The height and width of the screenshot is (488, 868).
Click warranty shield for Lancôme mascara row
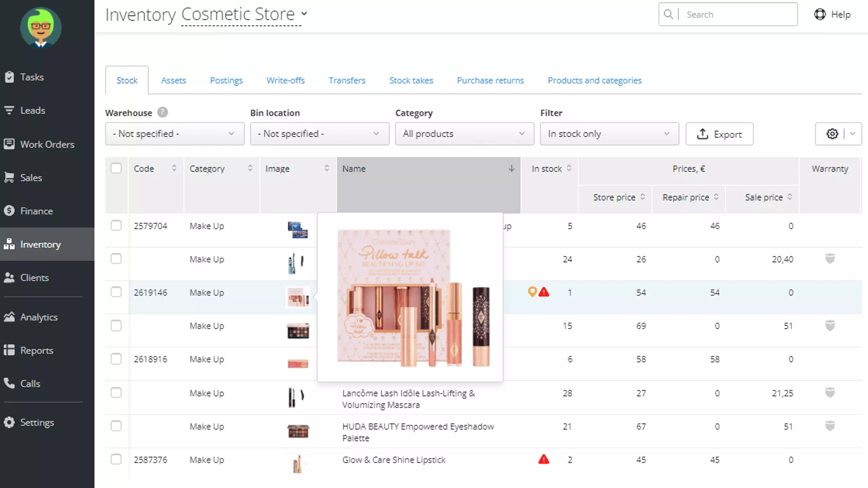830,392
